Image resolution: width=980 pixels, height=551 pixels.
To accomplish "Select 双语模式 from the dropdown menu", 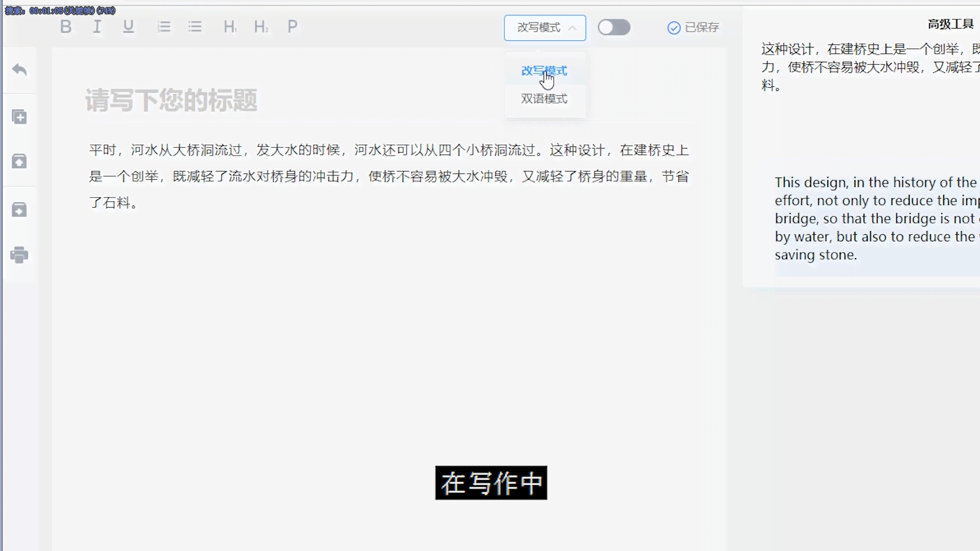I will [x=544, y=98].
